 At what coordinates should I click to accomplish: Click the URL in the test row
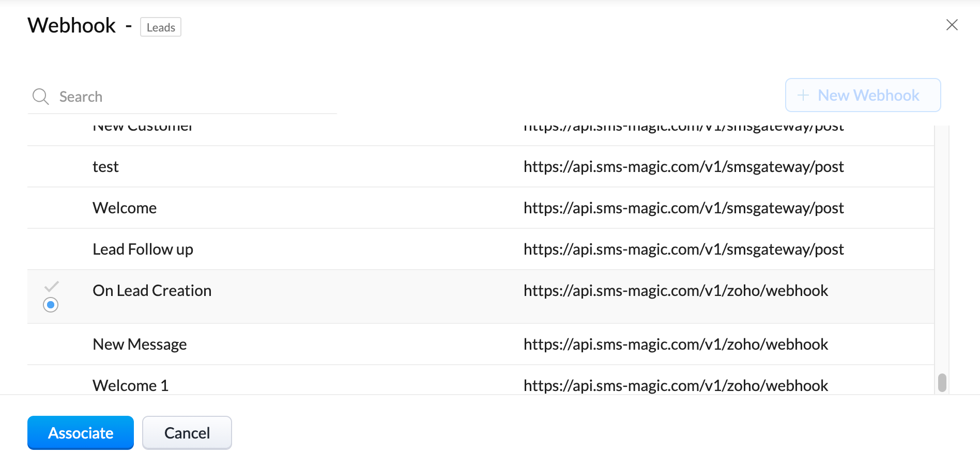coord(683,166)
